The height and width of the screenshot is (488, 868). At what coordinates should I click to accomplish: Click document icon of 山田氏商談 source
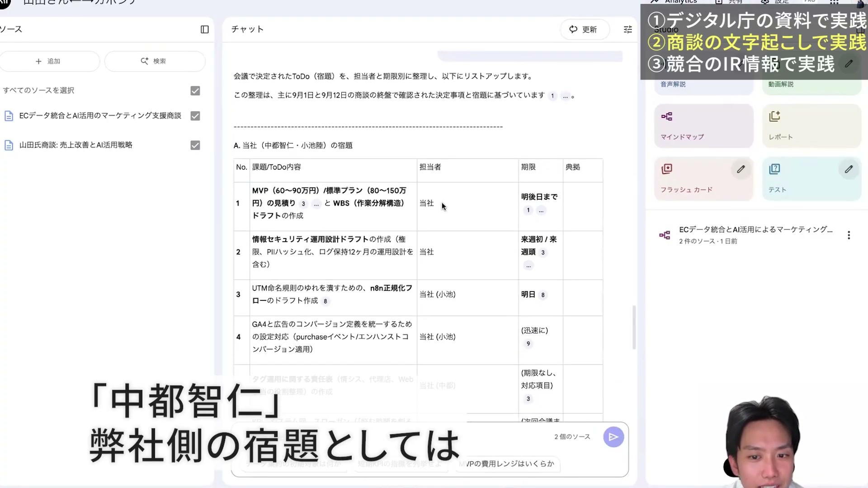[x=9, y=145]
